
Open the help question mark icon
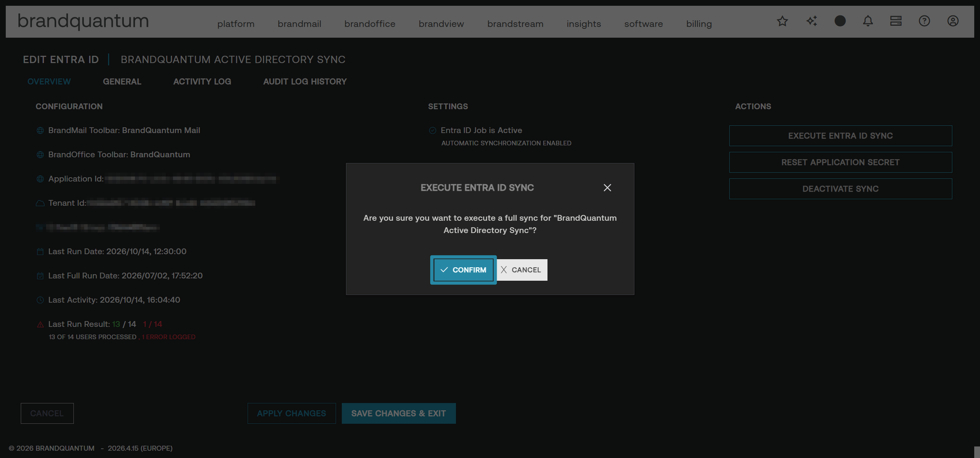coord(924,21)
